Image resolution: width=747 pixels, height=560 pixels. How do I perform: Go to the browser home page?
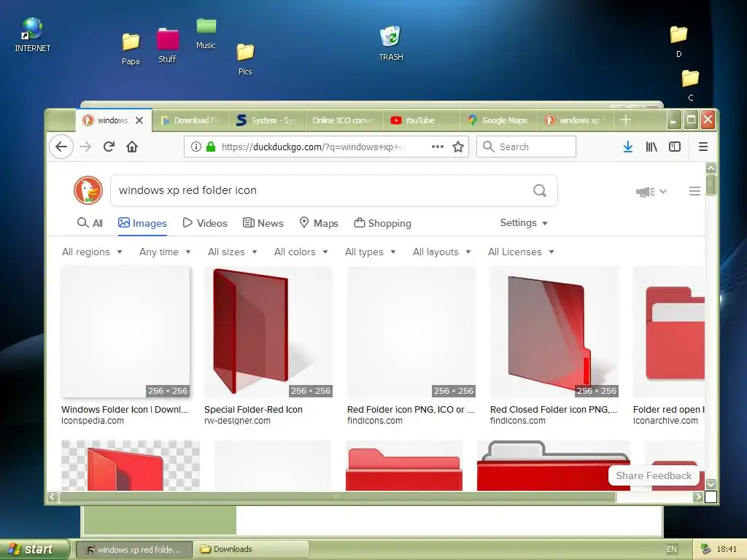point(132,147)
